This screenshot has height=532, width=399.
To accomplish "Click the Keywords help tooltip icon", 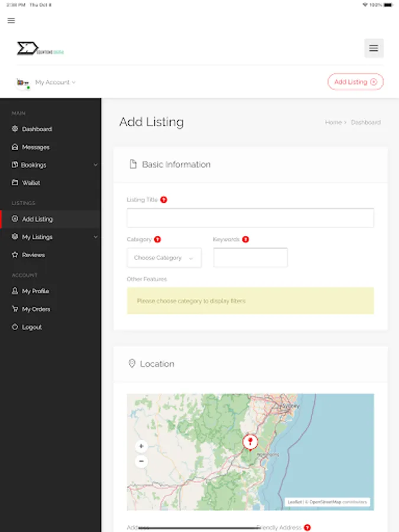I will coord(245,239).
